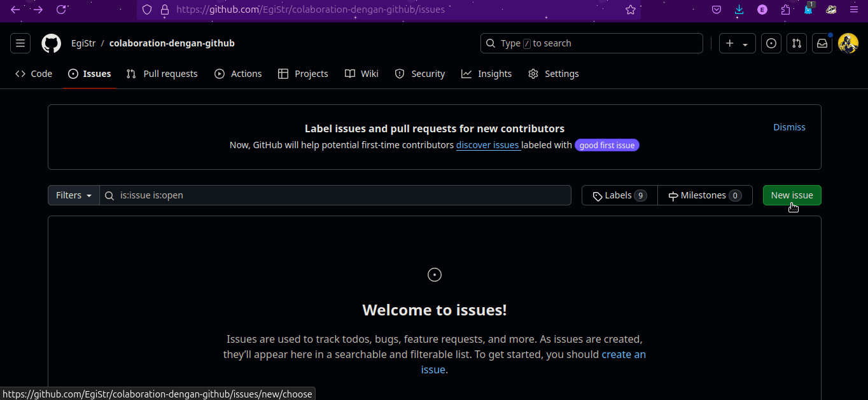This screenshot has height=400, width=868.
Task: Open the notifications inbox icon
Action: coord(822,43)
